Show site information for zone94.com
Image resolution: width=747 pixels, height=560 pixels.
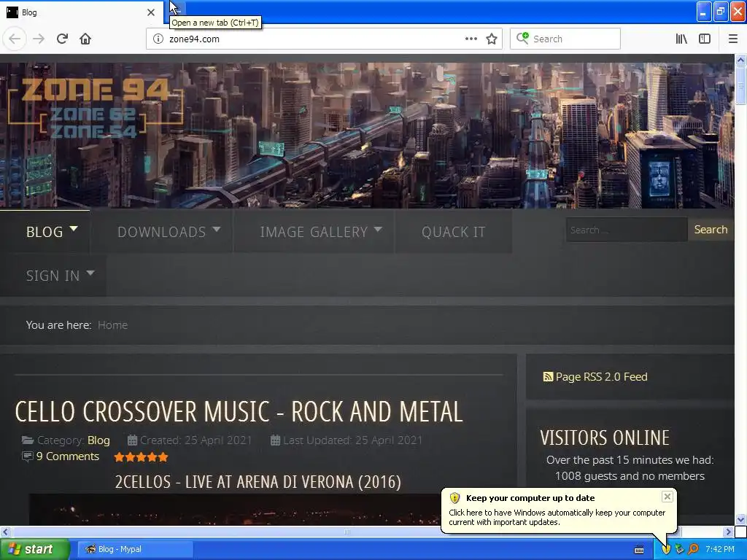point(158,39)
